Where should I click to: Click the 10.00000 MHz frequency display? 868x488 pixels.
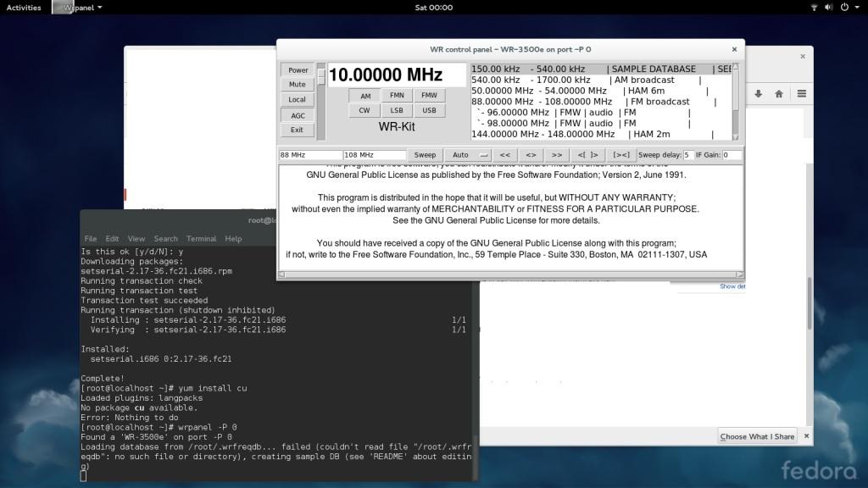coord(397,75)
